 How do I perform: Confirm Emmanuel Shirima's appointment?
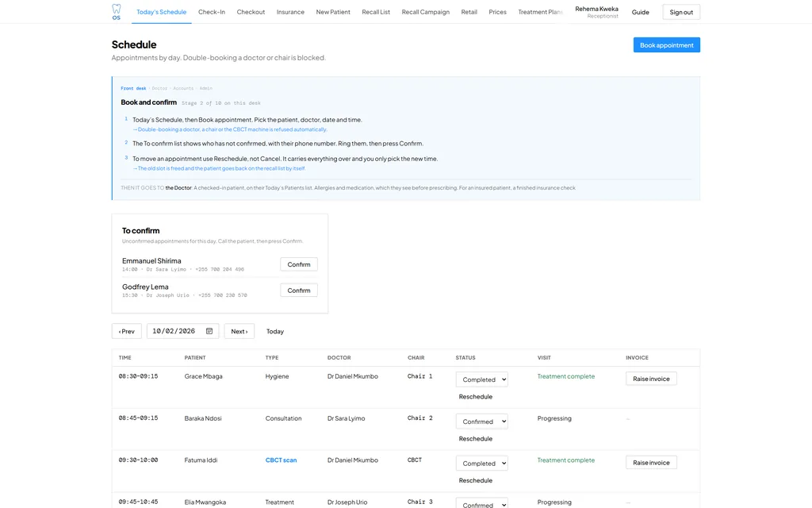[x=299, y=264]
